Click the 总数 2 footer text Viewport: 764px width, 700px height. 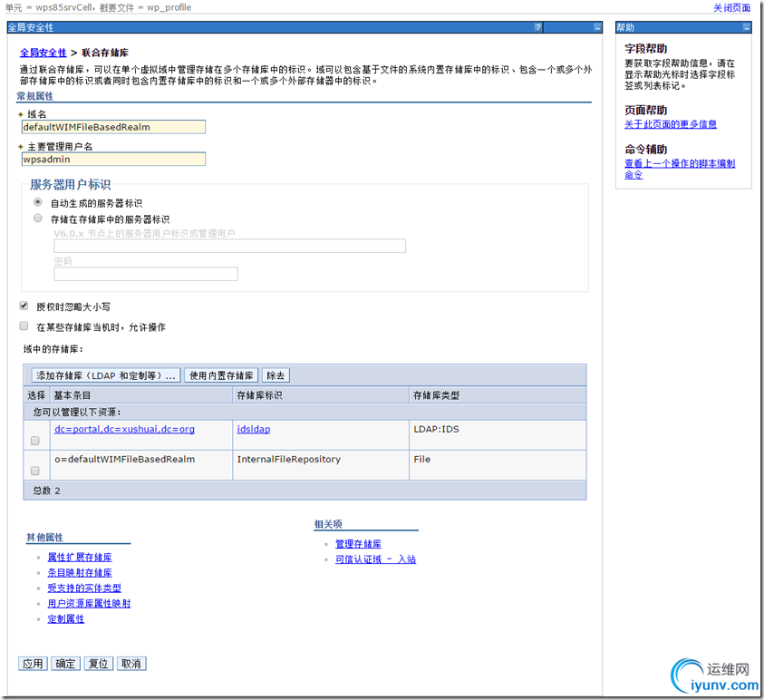[46, 491]
